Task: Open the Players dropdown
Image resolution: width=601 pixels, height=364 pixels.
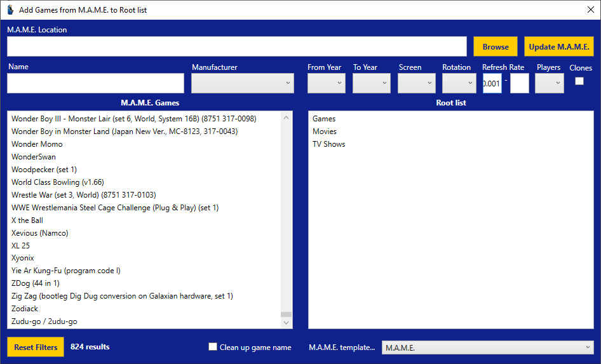Action: [549, 83]
